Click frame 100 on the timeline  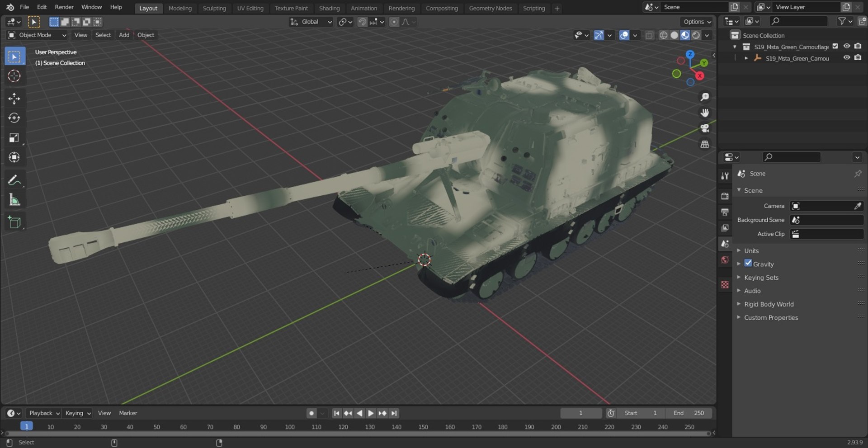pyautogui.click(x=290, y=427)
